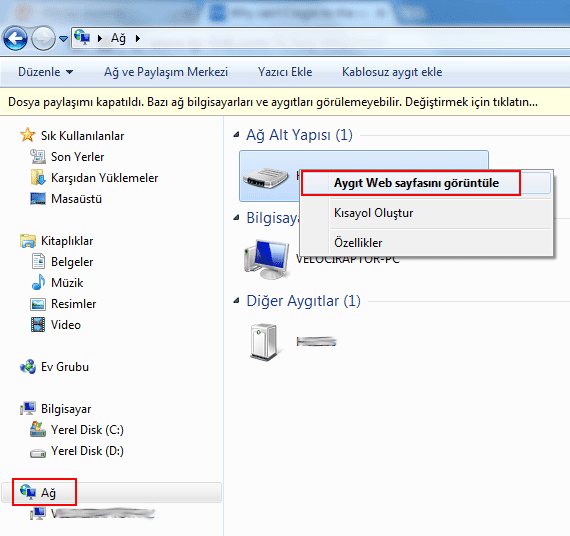Click the Back navigation arrow button
Viewport: 570px width, 536px height.
[x=15, y=38]
